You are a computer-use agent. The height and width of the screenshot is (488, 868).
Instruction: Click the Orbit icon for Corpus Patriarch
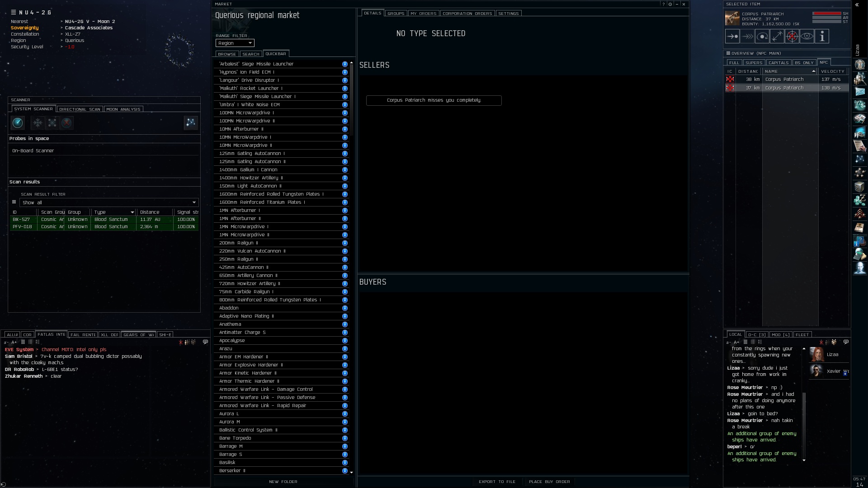(762, 36)
